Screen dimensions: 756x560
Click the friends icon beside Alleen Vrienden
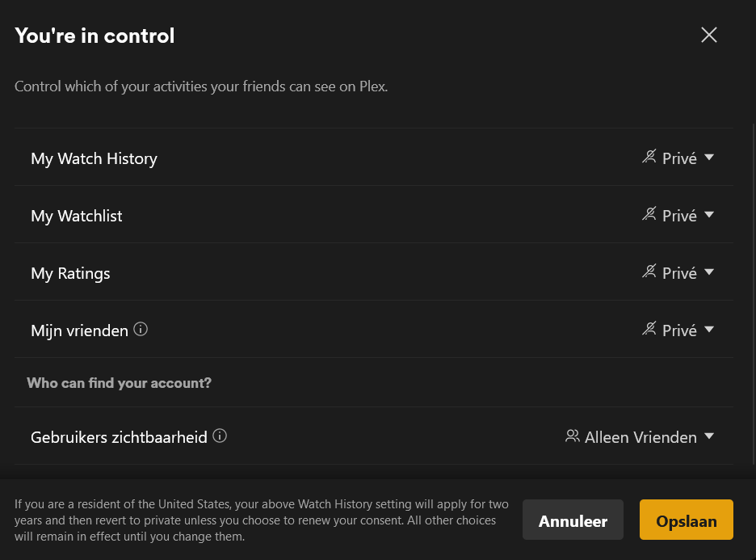[573, 436]
